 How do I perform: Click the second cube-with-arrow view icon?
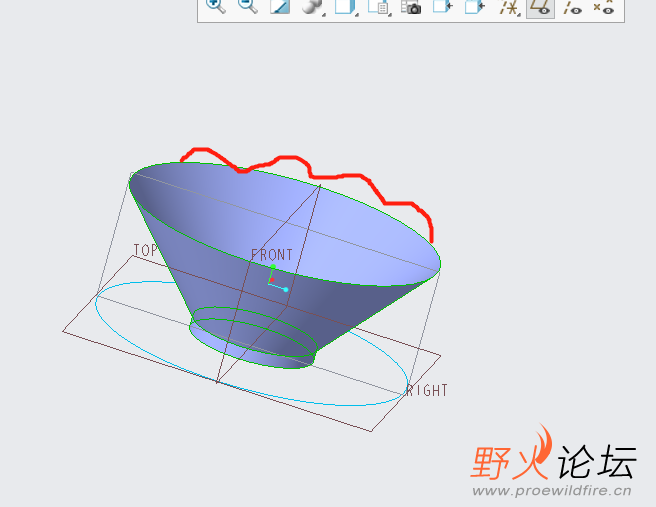tap(475, 6)
